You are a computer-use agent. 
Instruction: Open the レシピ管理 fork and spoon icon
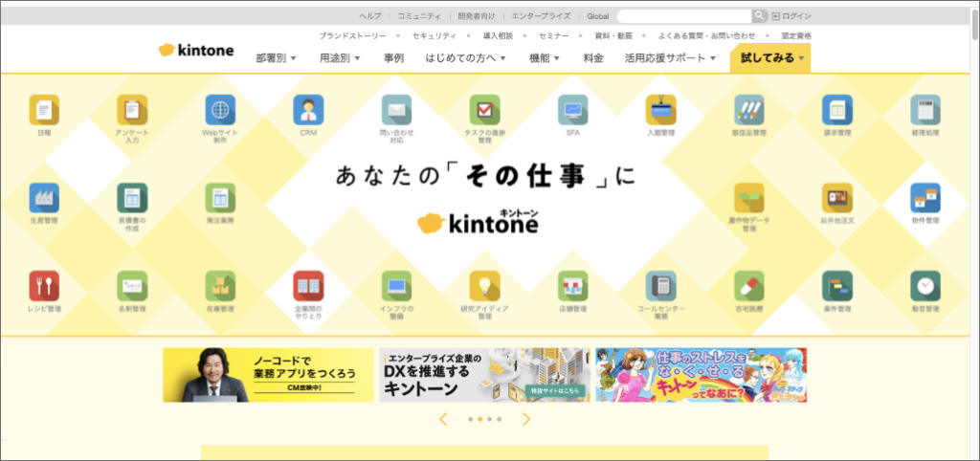coord(44,286)
